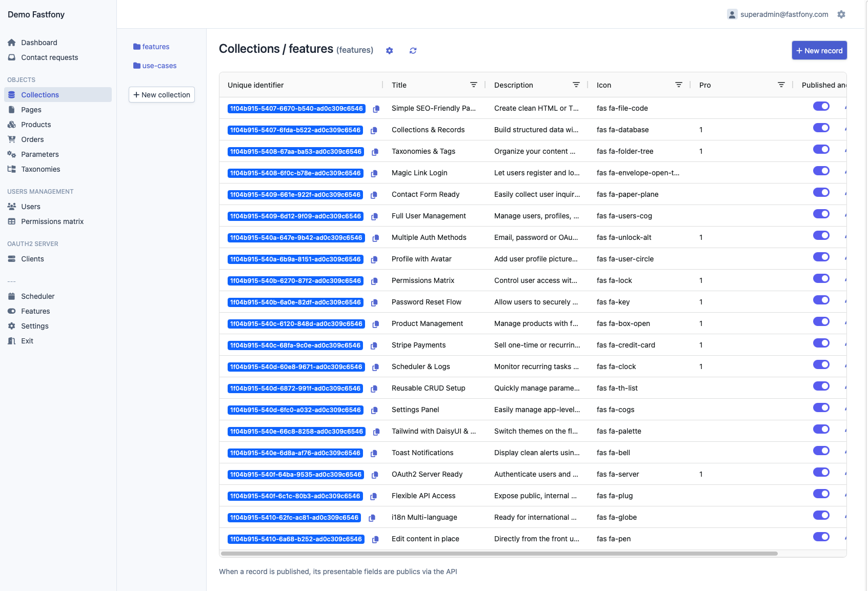868x591 pixels.
Task: Copy identifier for Taxonomies & Tags row
Action: coord(375,152)
